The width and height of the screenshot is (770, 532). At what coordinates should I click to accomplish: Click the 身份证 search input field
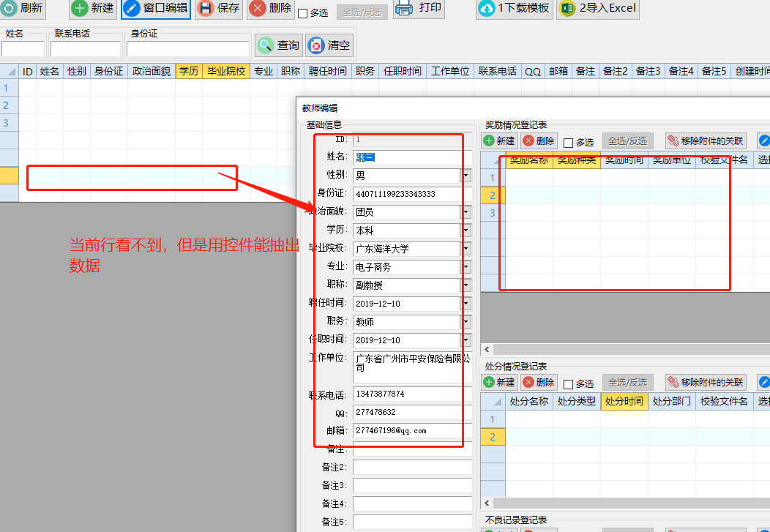click(x=187, y=48)
